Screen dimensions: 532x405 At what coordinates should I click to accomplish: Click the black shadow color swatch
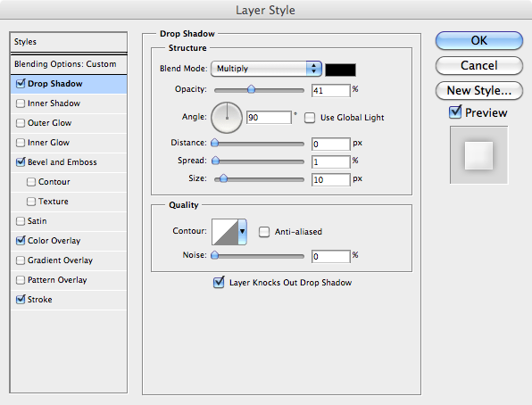340,70
